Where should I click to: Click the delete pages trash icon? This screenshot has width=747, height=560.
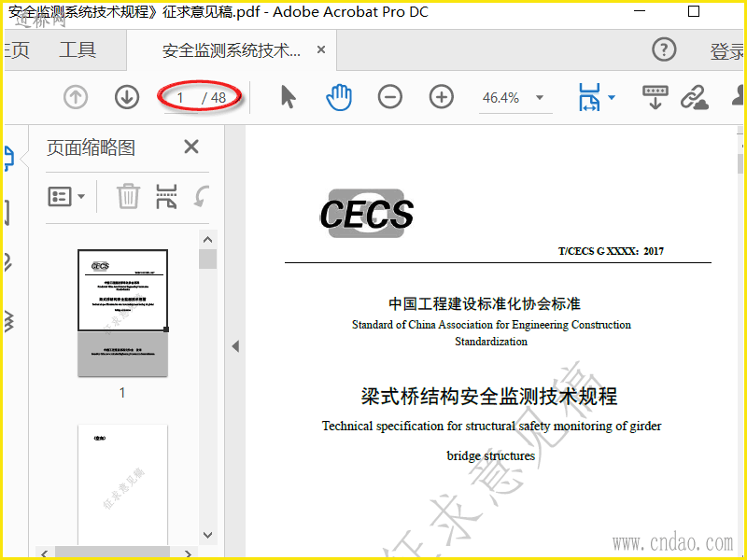coord(128,196)
